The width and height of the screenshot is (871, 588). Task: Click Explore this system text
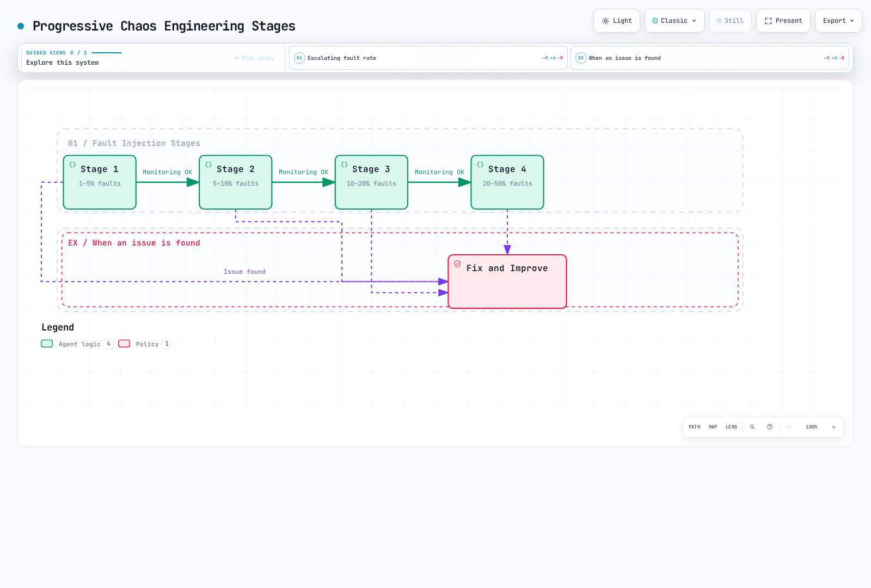click(63, 63)
